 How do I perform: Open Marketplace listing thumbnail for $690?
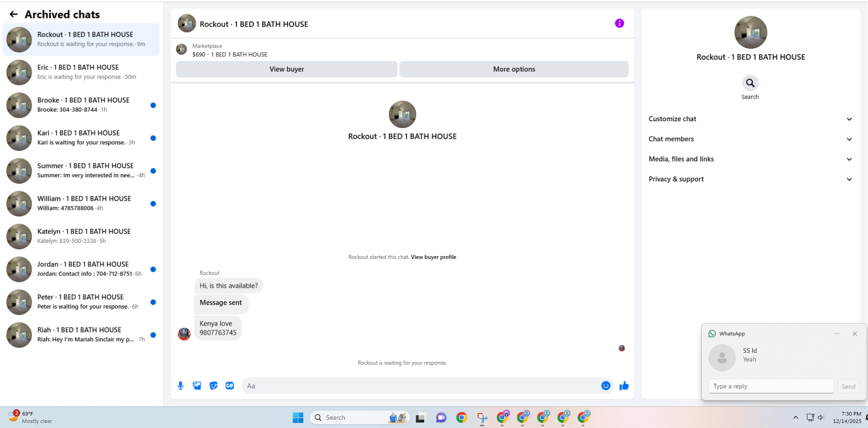pos(182,50)
